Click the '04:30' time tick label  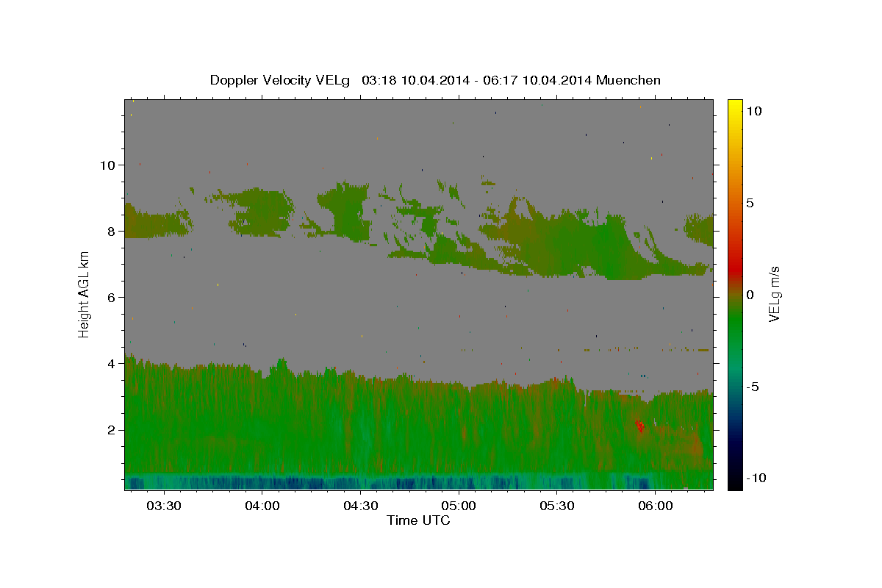[x=361, y=506]
